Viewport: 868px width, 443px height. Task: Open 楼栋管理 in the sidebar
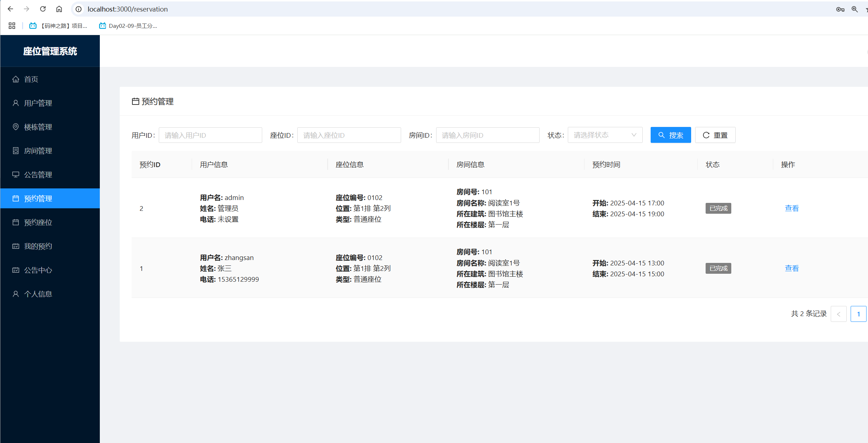[38, 127]
